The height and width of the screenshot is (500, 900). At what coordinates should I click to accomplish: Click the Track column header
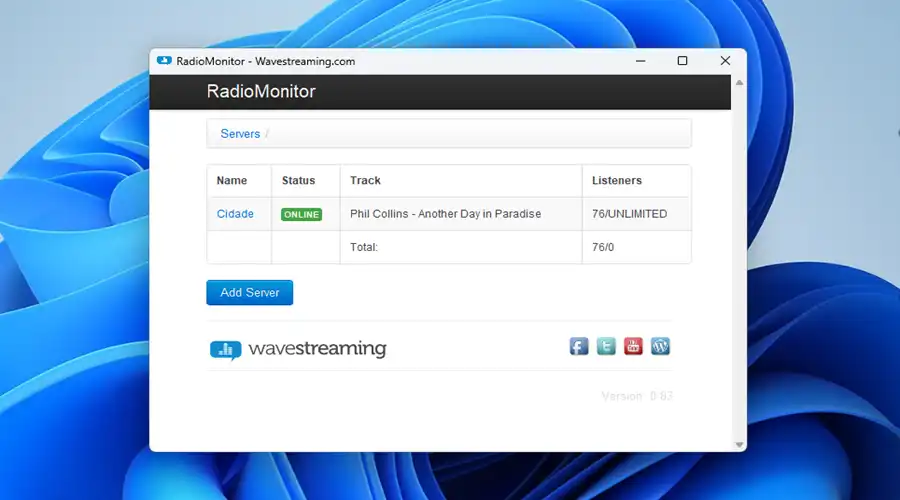[365, 180]
